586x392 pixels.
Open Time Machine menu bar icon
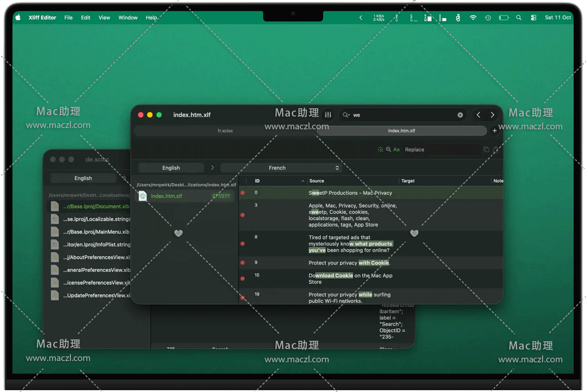[x=488, y=17]
